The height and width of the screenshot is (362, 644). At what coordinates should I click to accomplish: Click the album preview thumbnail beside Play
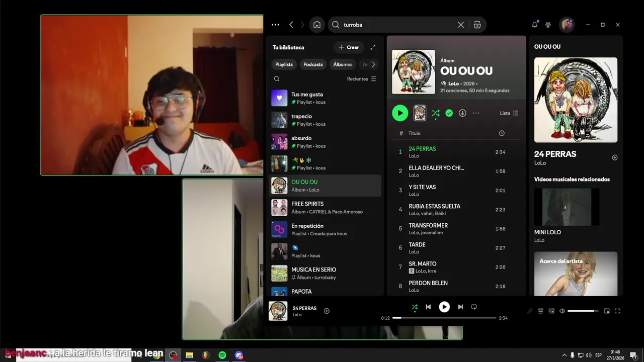click(420, 113)
